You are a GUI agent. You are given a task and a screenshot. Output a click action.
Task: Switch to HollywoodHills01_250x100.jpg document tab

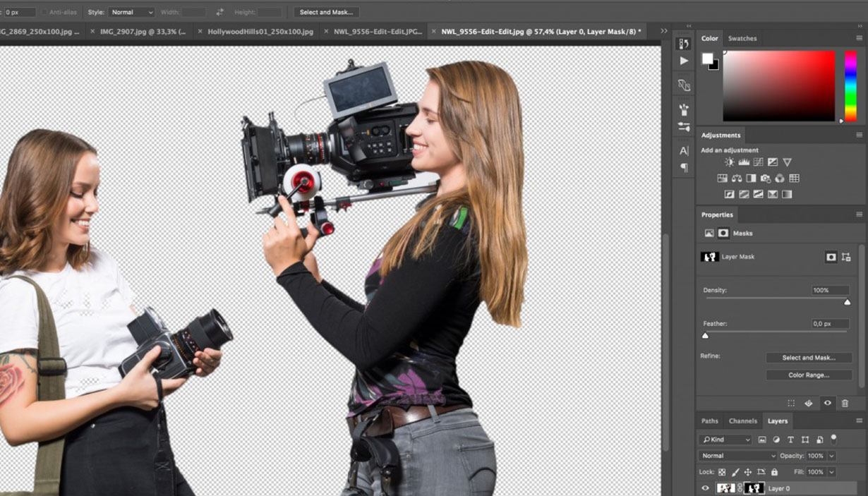coord(260,32)
